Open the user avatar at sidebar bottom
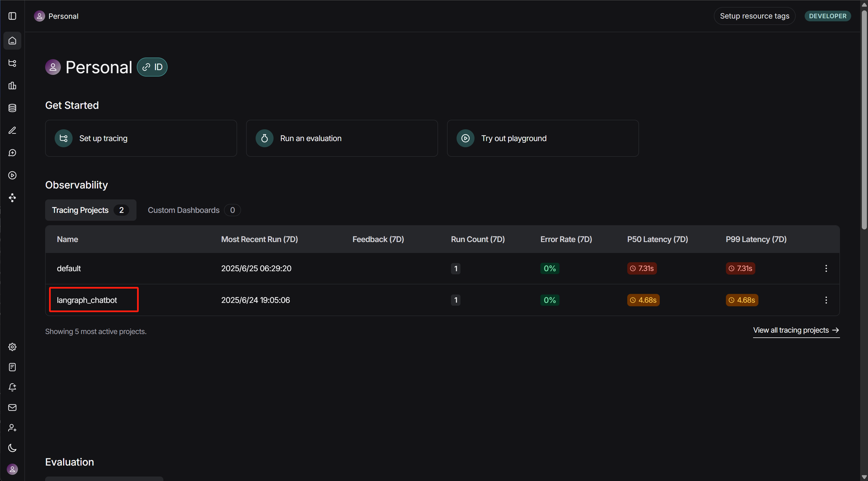Screen dimensions: 868x481 pos(12,469)
